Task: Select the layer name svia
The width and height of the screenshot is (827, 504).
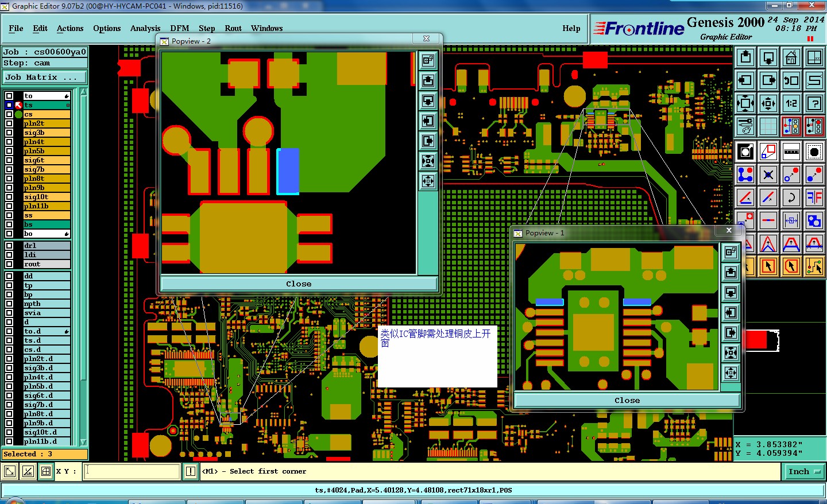Action: (47, 313)
